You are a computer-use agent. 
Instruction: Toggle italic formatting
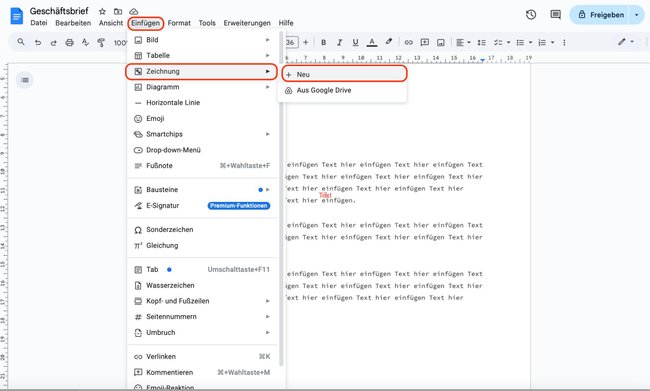pos(339,42)
